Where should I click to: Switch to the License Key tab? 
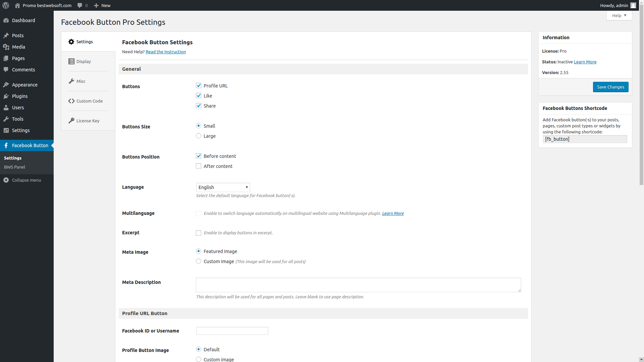pos(88,121)
